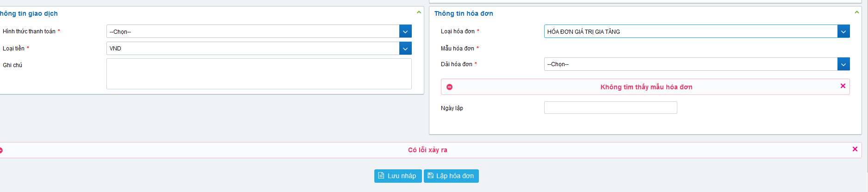This screenshot has height=192, width=868.
Task: Open the Hình thức thanh toán dropdown
Action: tap(405, 31)
